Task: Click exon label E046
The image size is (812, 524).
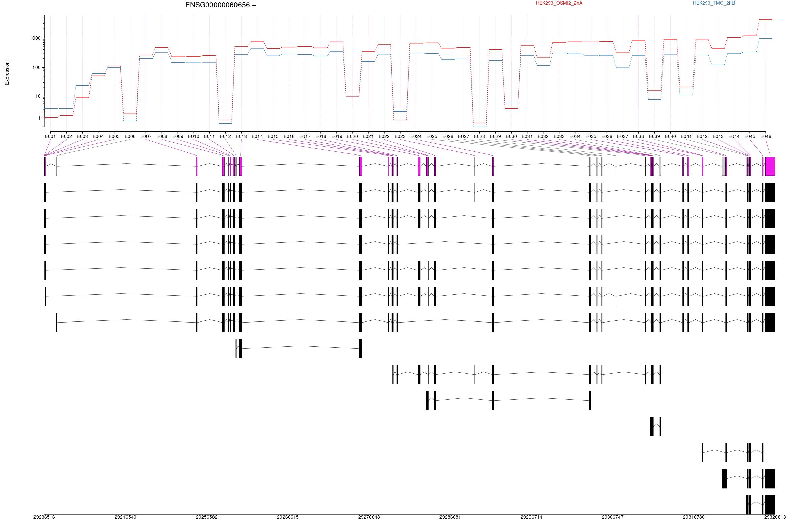Action: pos(766,137)
